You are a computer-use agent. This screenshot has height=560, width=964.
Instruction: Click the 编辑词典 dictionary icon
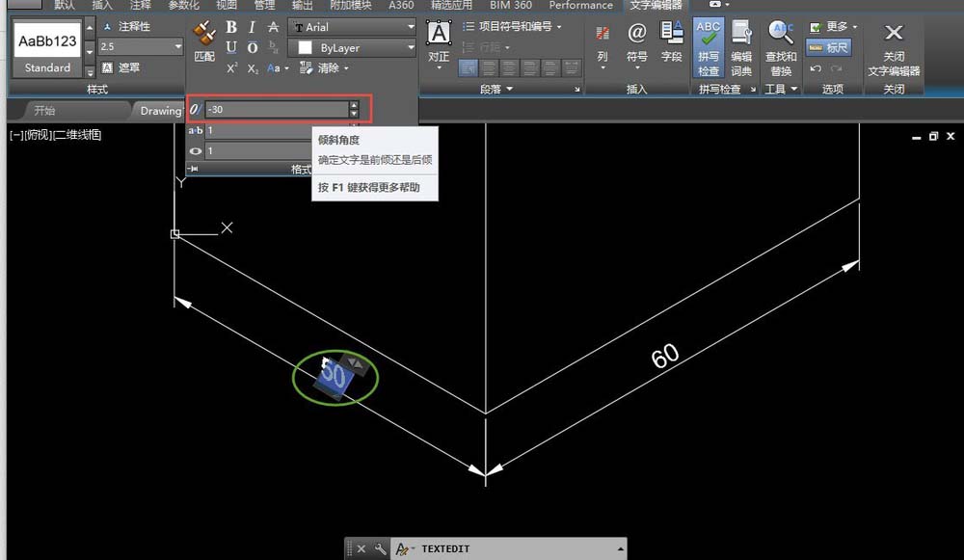[x=742, y=48]
